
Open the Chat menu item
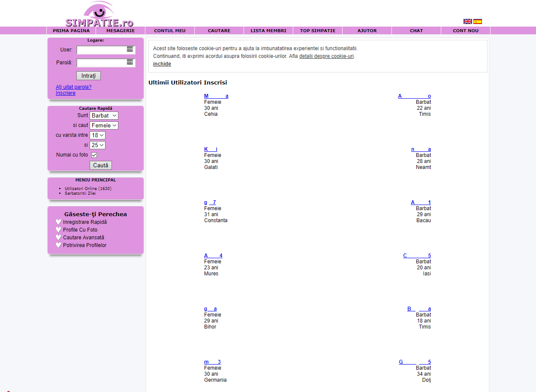(416, 31)
